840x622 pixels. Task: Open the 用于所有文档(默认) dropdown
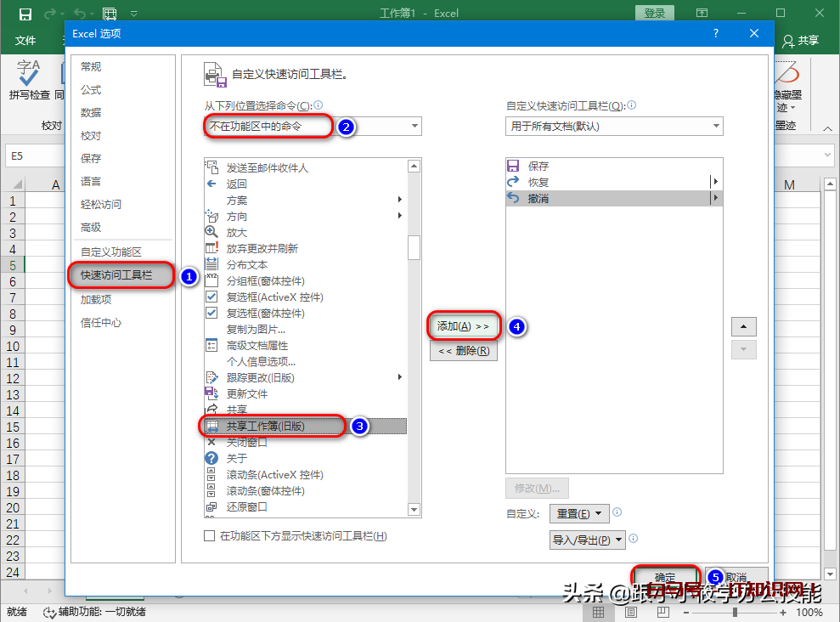pos(614,126)
